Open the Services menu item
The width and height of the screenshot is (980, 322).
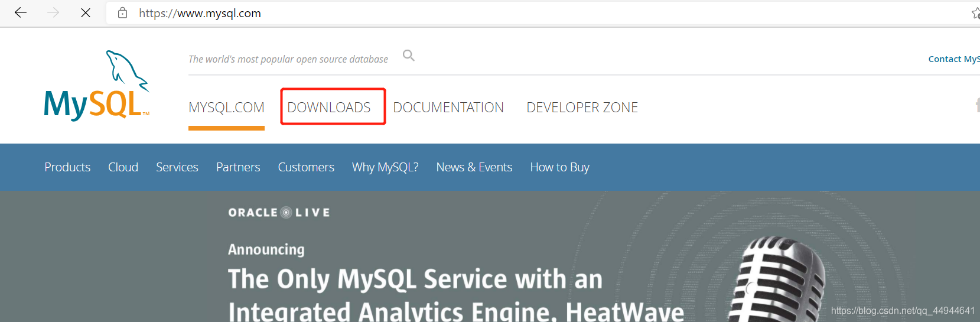point(177,167)
